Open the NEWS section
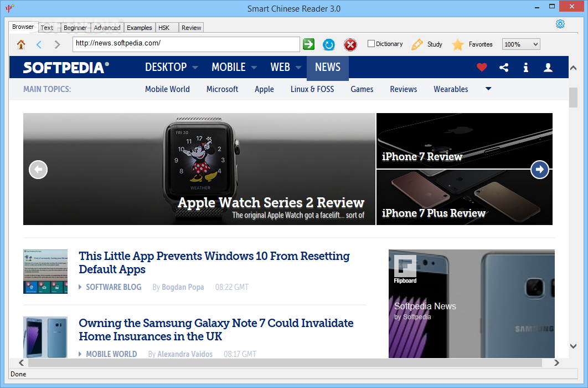 click(328, 68)
